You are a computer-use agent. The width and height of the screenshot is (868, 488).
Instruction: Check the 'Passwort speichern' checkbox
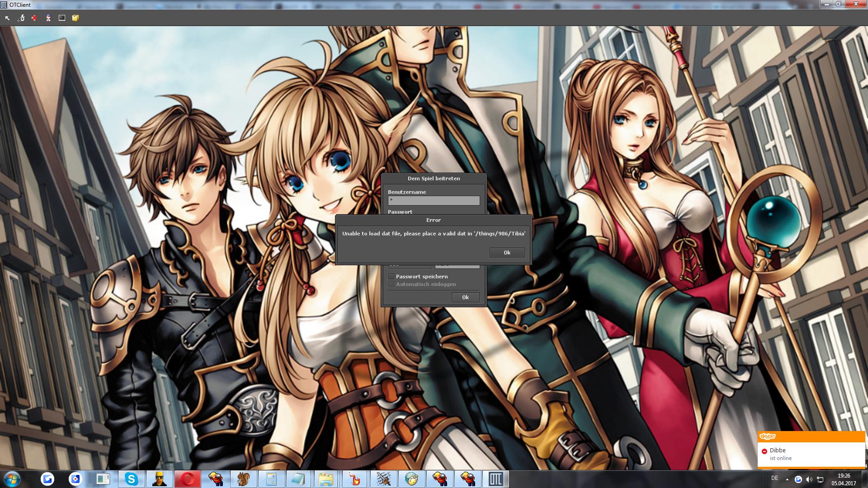click(392, 277)
